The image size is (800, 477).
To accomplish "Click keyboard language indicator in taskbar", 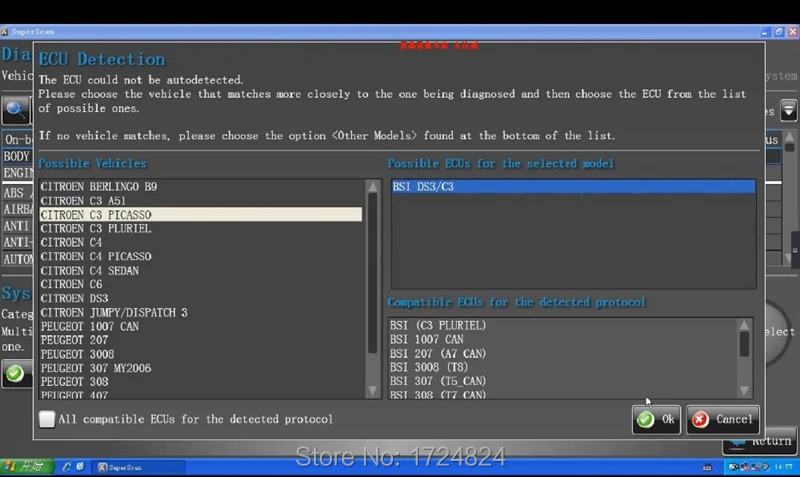I will [x=707, y=467].
